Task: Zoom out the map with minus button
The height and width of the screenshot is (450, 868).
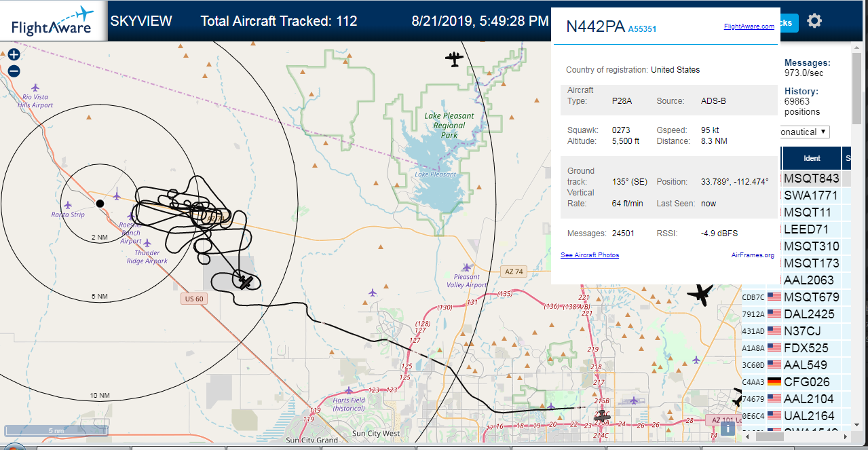Action: (x=14, y=71)
